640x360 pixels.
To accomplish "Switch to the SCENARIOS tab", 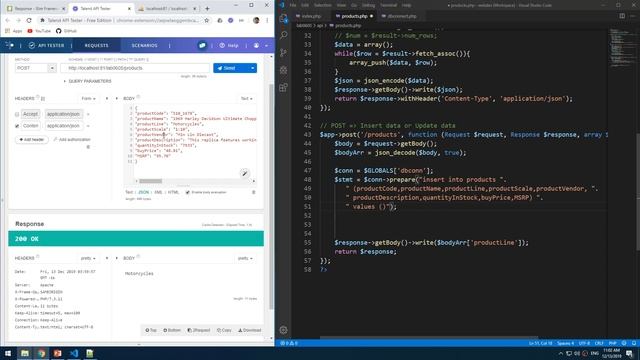I will (x=144, y=45).
